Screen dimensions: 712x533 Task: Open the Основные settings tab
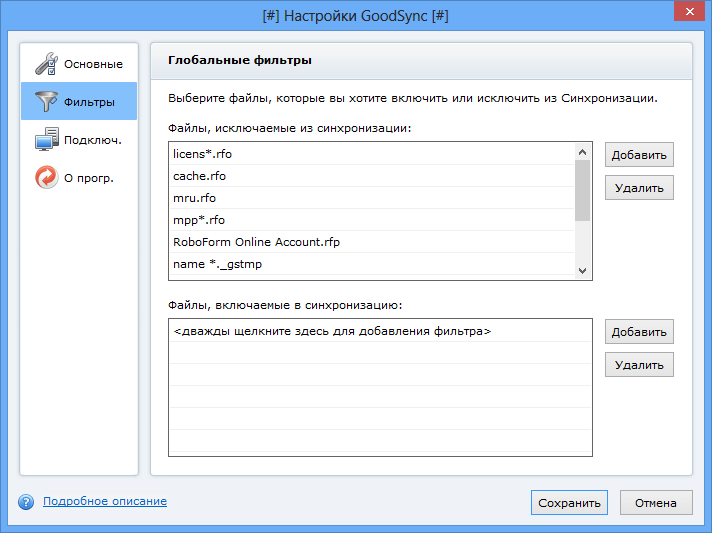[79, 64]
